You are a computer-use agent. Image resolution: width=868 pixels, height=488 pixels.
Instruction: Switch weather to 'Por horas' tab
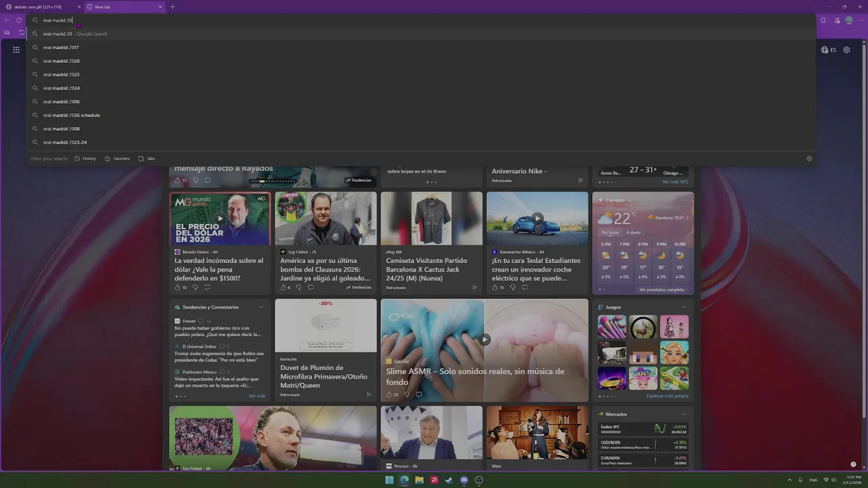click(x=610, y=232)
